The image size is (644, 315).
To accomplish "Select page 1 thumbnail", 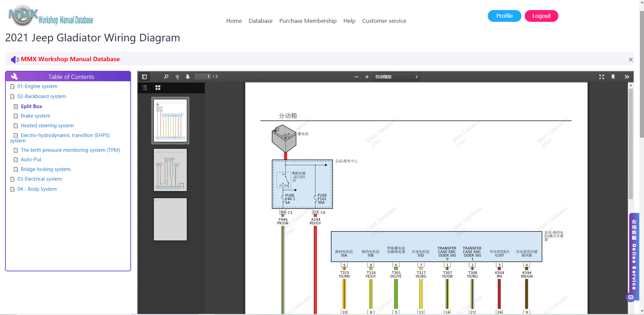I will click(170, 121).
